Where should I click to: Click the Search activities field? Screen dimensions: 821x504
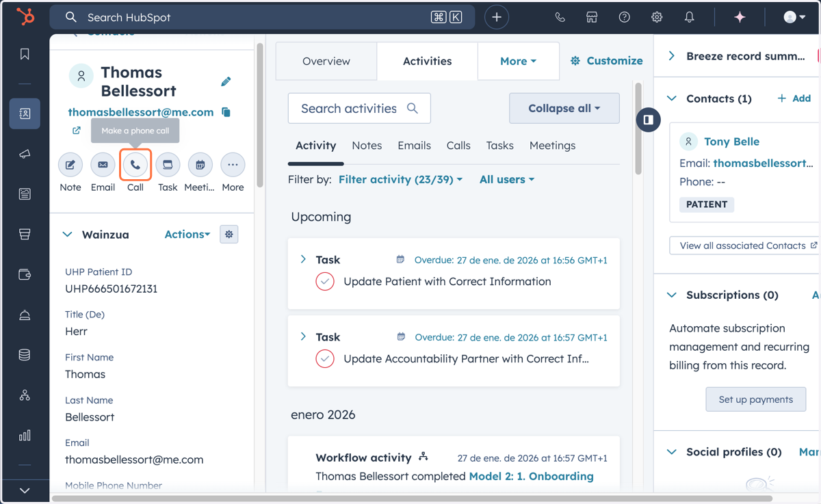359,108
